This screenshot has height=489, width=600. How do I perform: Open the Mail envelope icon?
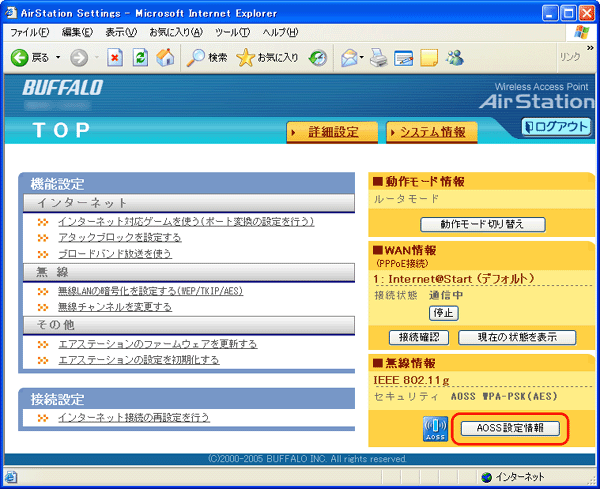349,58
